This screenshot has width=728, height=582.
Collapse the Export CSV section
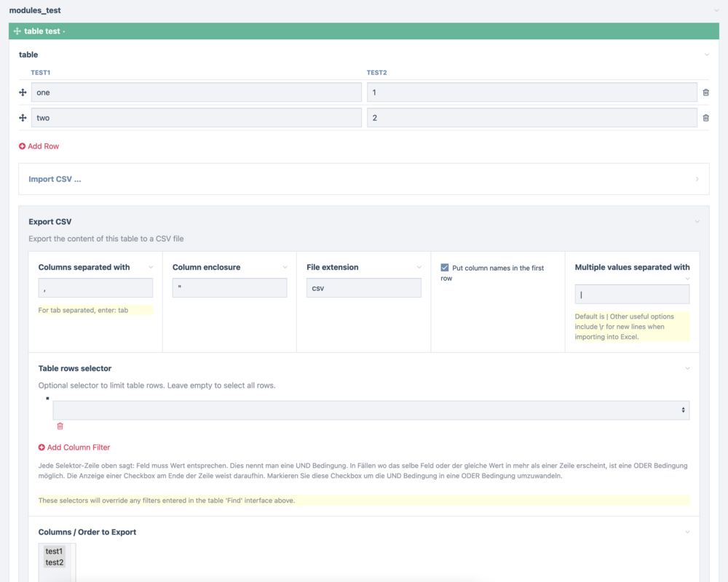[x=697, y=222]
